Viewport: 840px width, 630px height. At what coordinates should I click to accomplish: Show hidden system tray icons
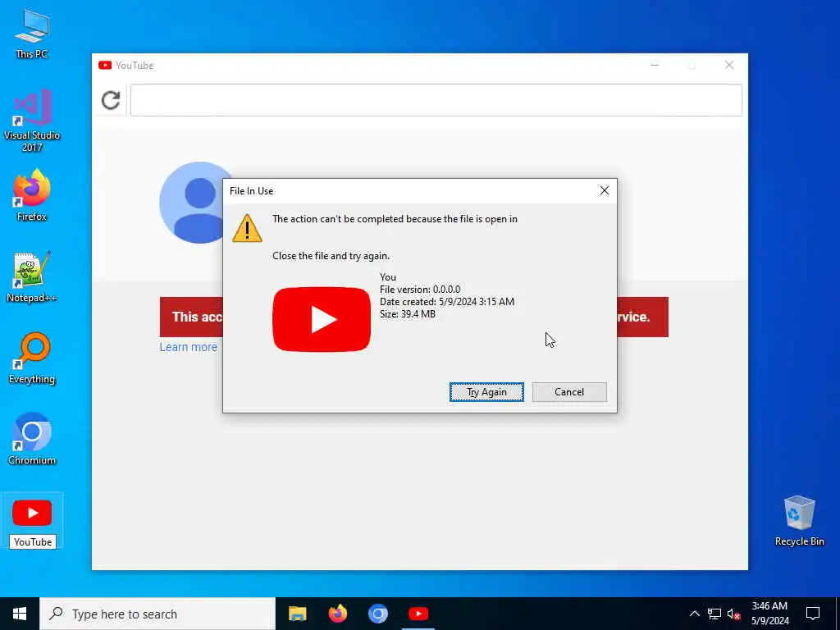point(694,614)
